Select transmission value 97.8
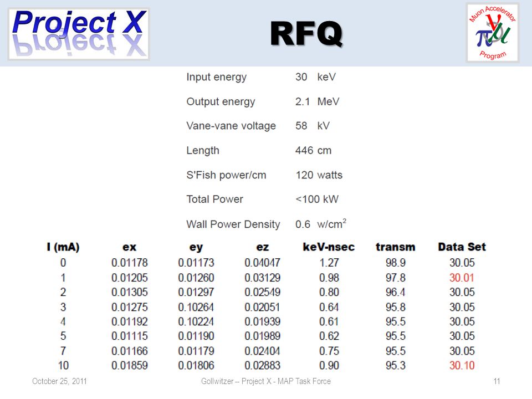 (396, 278)
